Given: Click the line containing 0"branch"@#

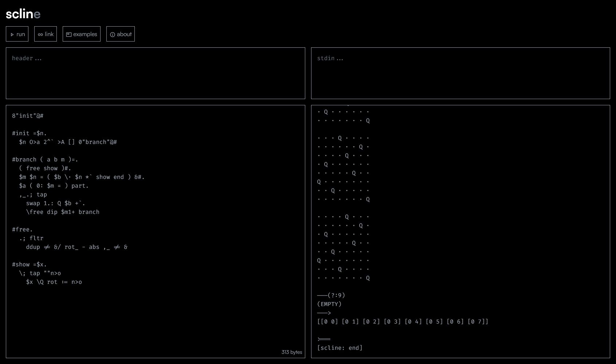Looking at the screenshot, I should point(68,142).
